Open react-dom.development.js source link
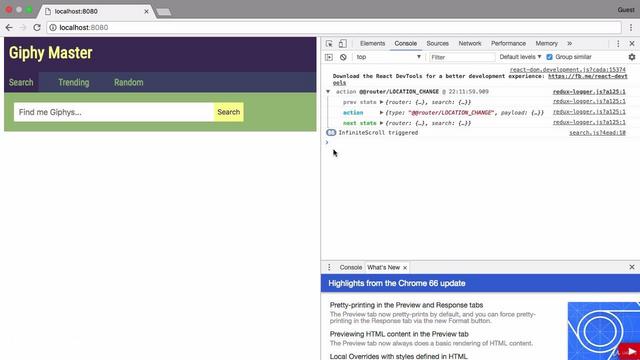 tap(567, 70)
